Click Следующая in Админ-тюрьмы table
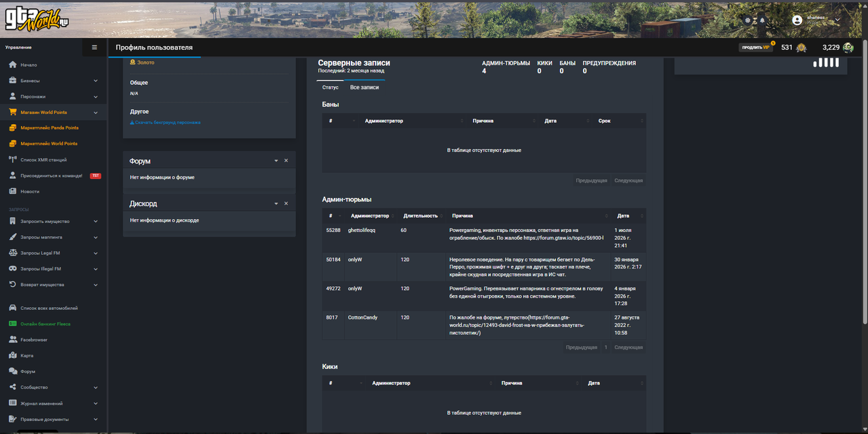 [628, 347]
